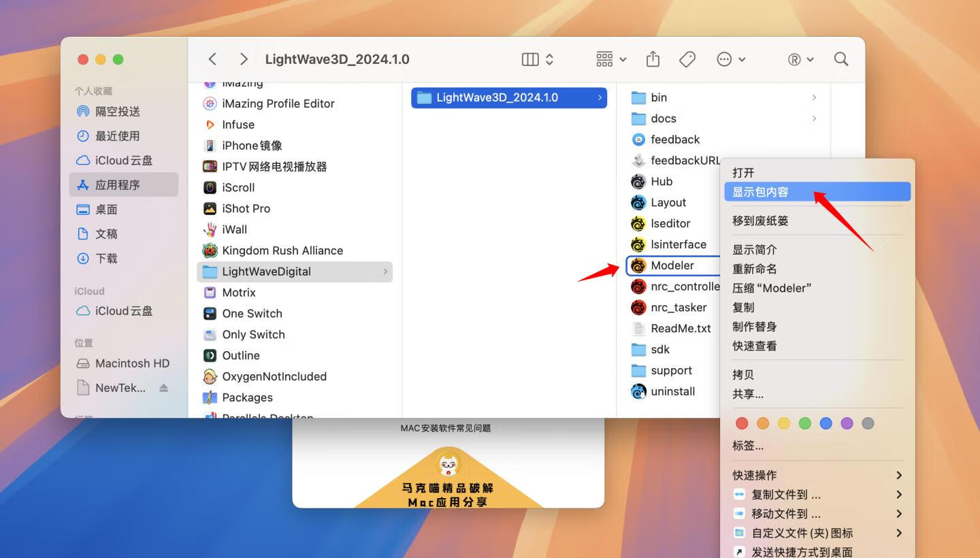980x558 pixels.
Task: Open the column view switcher
Action: (x=538, y=59)
